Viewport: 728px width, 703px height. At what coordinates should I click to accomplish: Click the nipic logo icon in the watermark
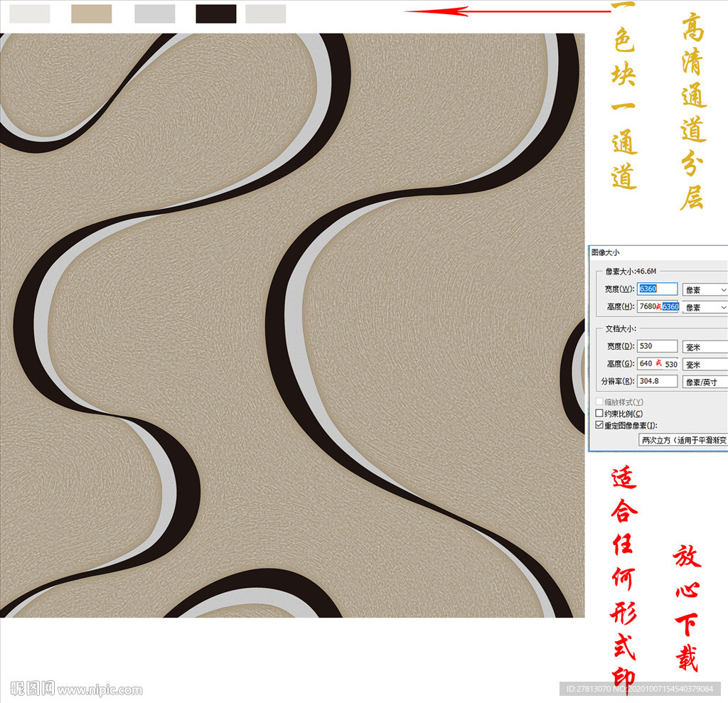click(33, 688)
